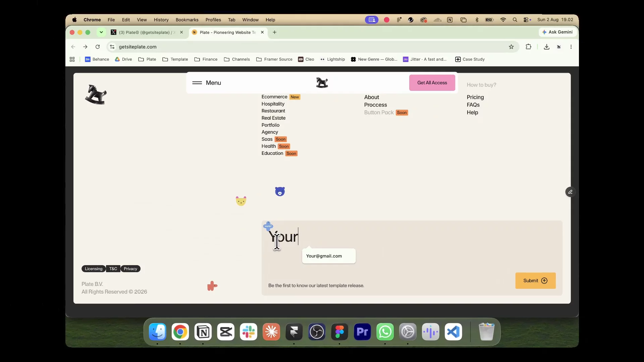Click the rocking horse logo in nav bar
The width and height of the screenshot is (644, 362).
pyautogui.click(x=322, y=82)
